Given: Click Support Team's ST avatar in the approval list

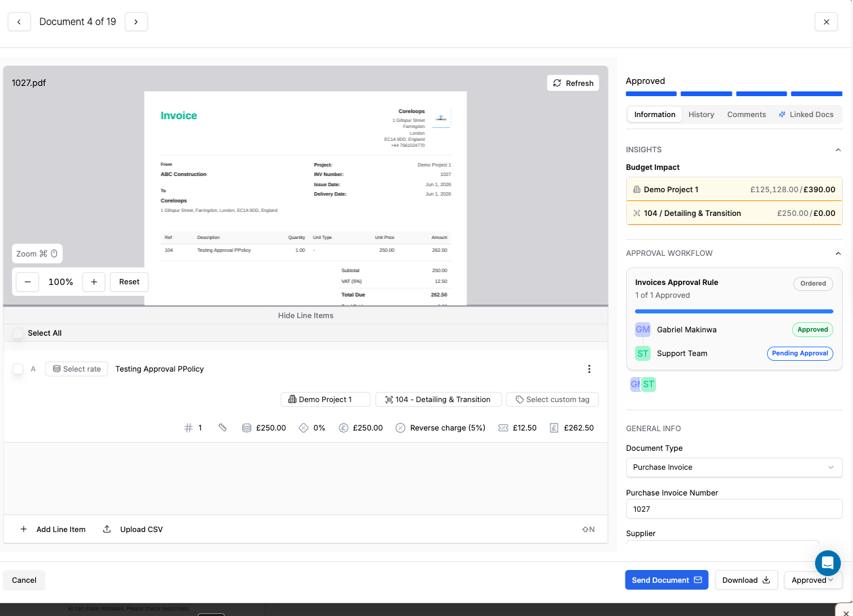Looking at the screenshot, I should (x=642, y=353).
